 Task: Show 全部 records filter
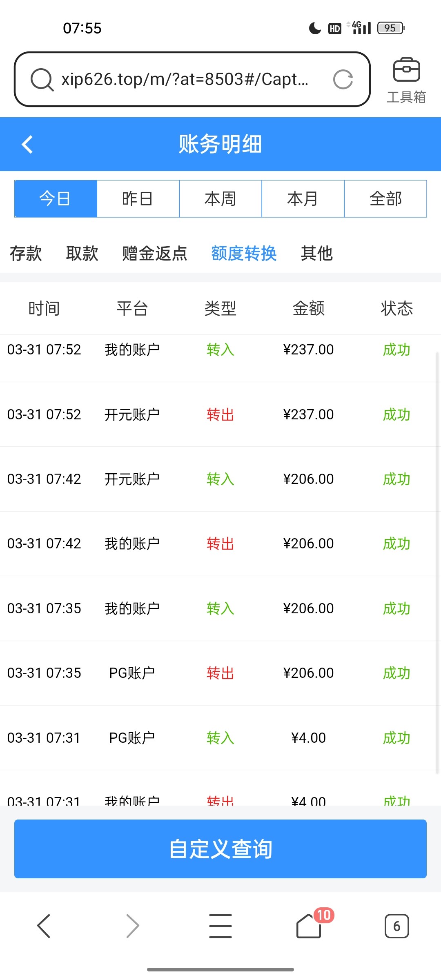[x=385, y=199]
